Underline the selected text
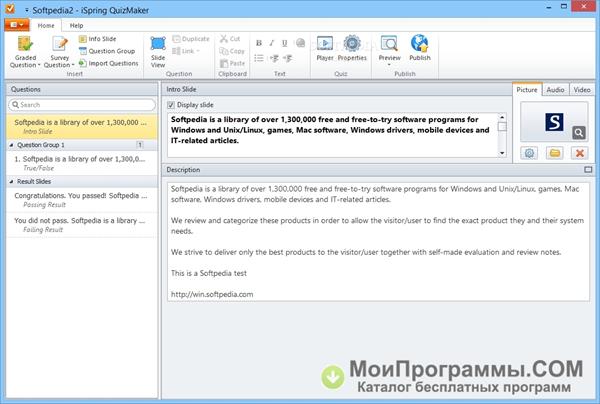Screen dimensions: 600x404 284,43
